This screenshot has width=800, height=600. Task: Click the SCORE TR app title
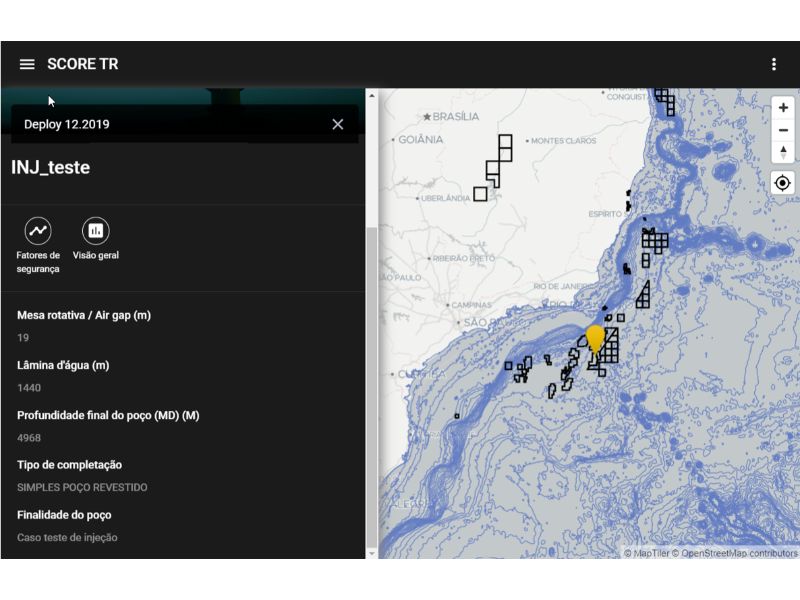click(82, 64)
